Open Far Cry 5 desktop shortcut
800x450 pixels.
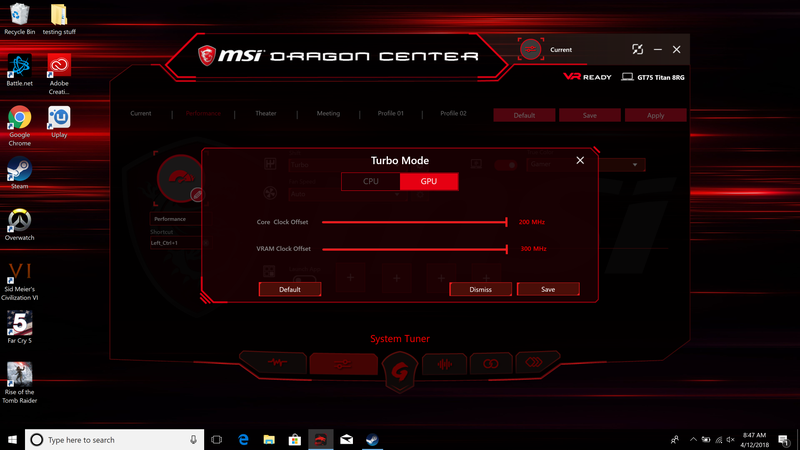[19, 327]
